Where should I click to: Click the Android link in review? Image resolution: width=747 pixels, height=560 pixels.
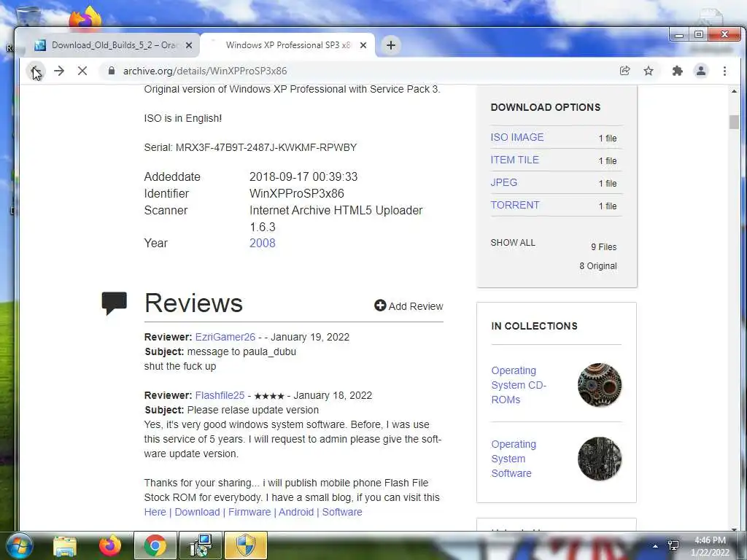[296, 512]
